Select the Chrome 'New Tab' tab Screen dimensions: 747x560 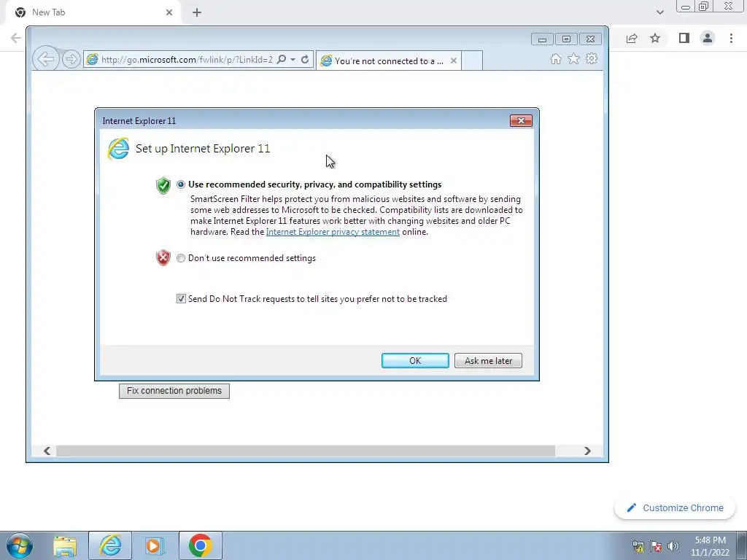tap(93, 12)
